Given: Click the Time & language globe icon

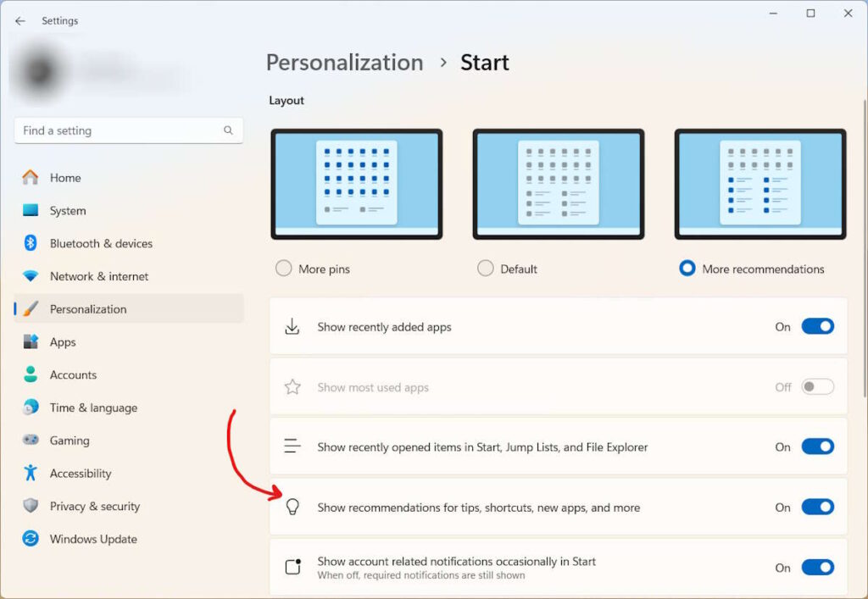Looking at the screenshot, I should click(31, 407).
